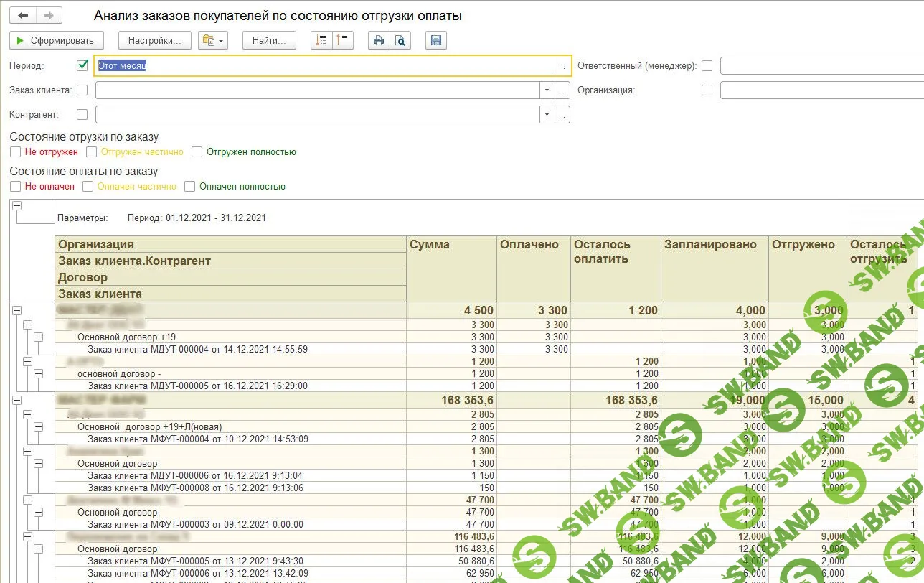Check the Отгружен частично option
This screenshot has height=583, width=924.
(x=91, y=152)
